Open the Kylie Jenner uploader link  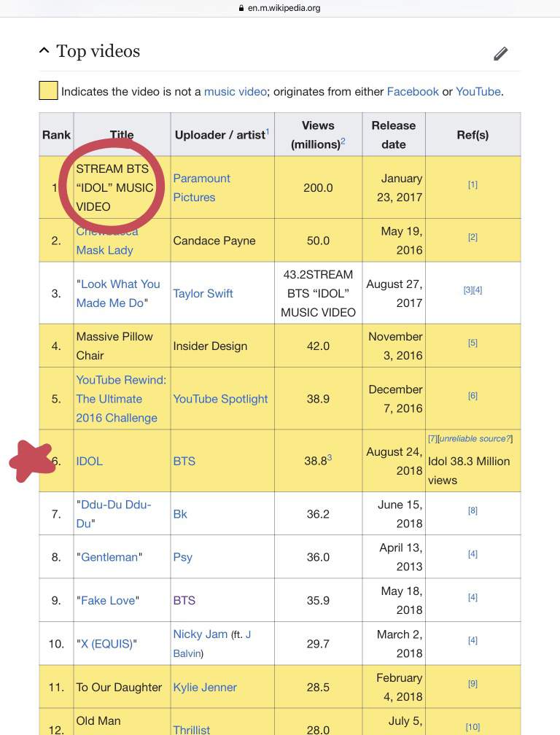tap(205, 687)
